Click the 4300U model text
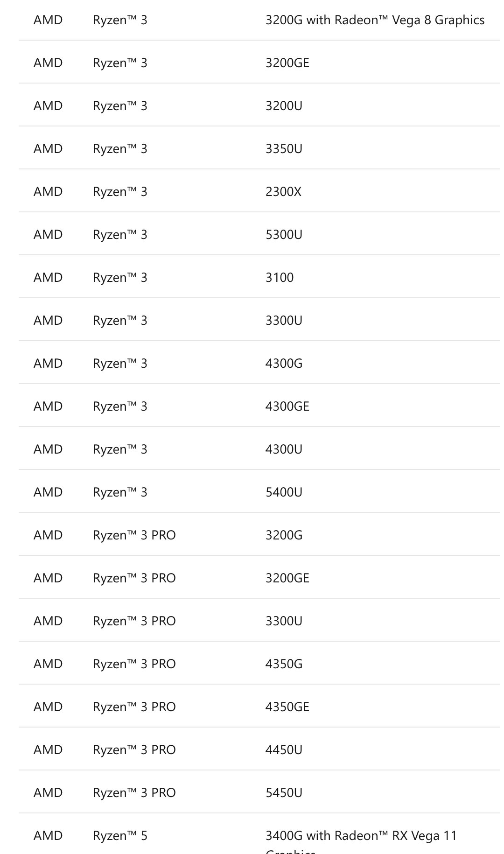 click(x=284, y=449)
